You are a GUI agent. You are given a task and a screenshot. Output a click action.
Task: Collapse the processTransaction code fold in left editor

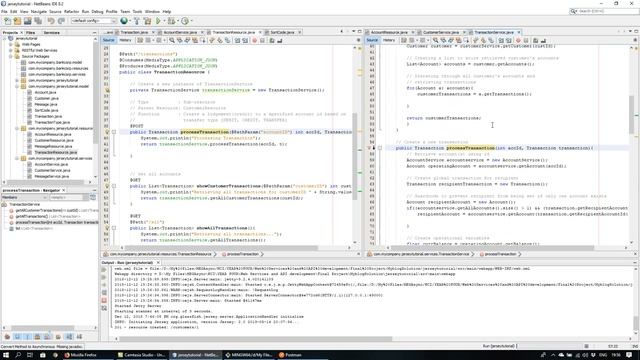tap(114, 132)
